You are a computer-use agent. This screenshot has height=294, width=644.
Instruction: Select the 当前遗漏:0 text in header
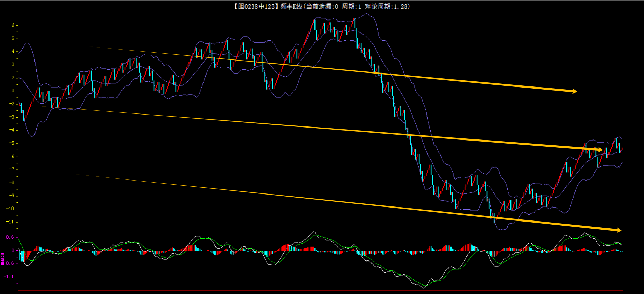[x=322, y=6]
